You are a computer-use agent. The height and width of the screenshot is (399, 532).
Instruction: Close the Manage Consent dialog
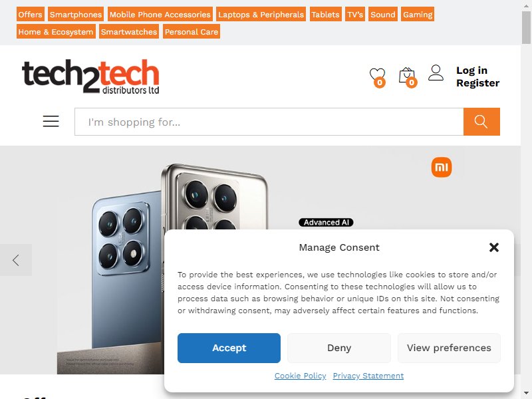tap(494, 247)
